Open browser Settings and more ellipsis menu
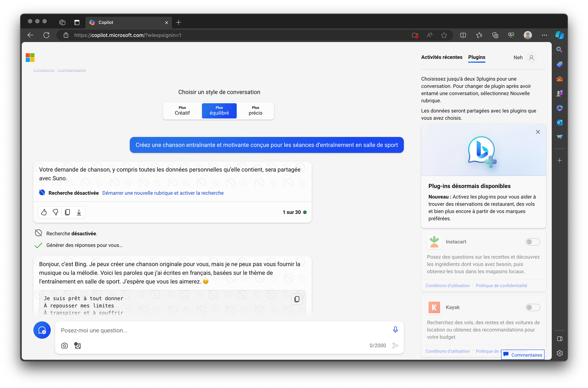 (x=544, y=35)
